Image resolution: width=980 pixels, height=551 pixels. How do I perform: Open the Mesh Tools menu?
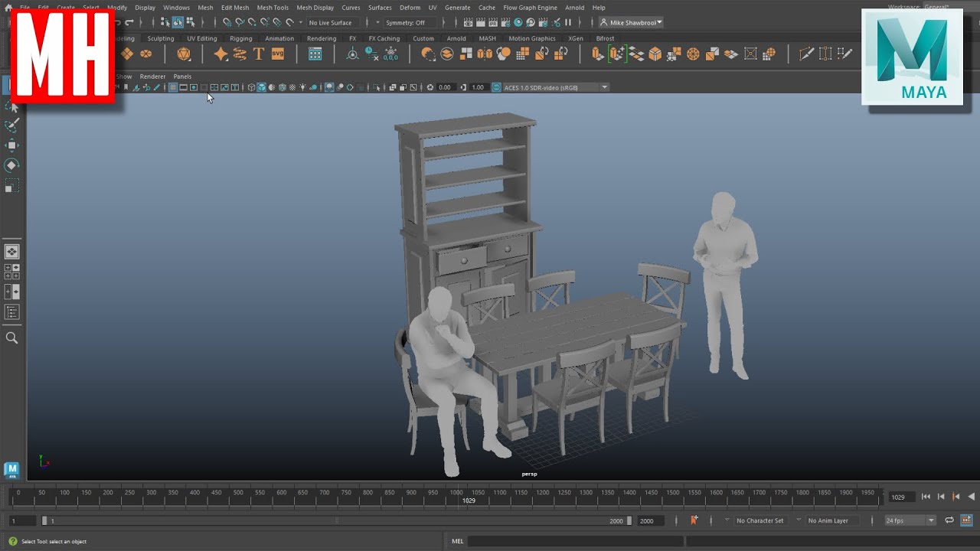pos(273,8)
